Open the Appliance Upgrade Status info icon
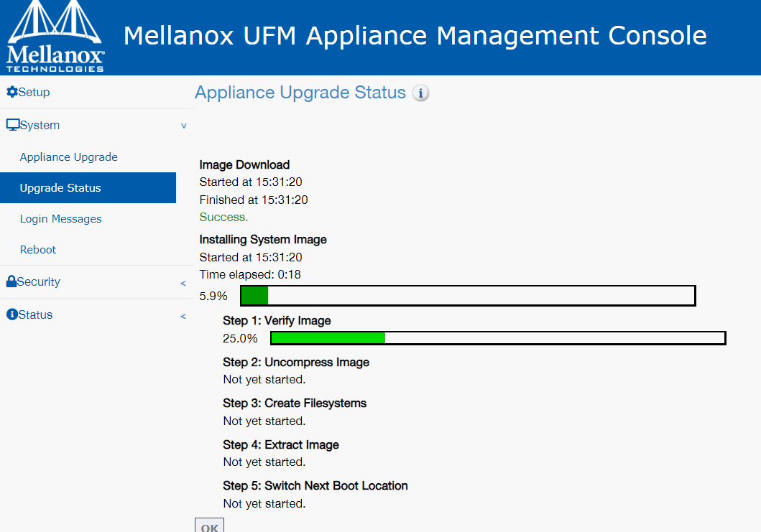 click(421, 93)
